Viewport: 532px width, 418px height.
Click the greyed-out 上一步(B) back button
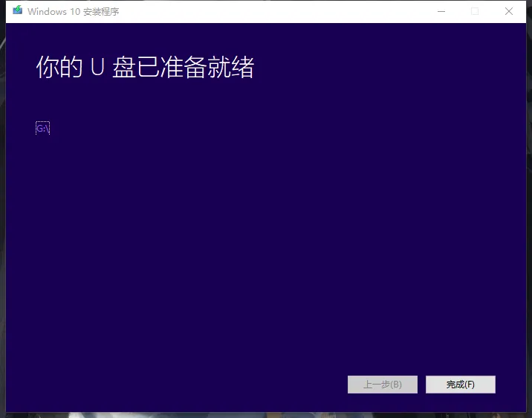click(382, 385)
